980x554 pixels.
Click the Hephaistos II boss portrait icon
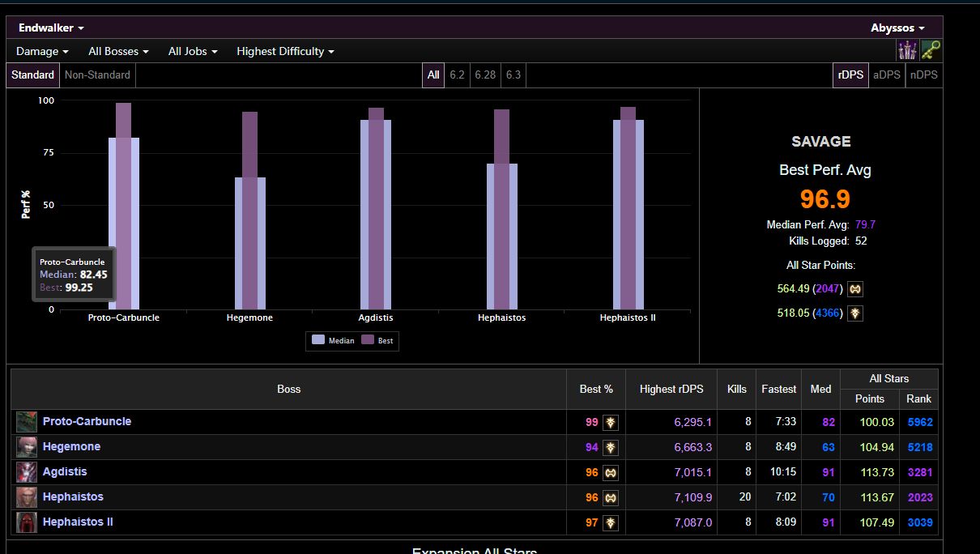click(x=27, y=522)
